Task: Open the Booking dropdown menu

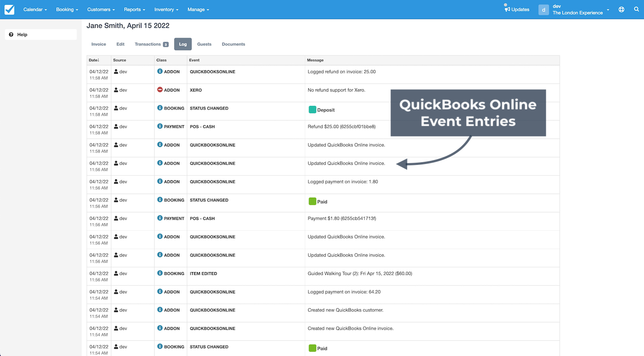Action: click(67, 9)
